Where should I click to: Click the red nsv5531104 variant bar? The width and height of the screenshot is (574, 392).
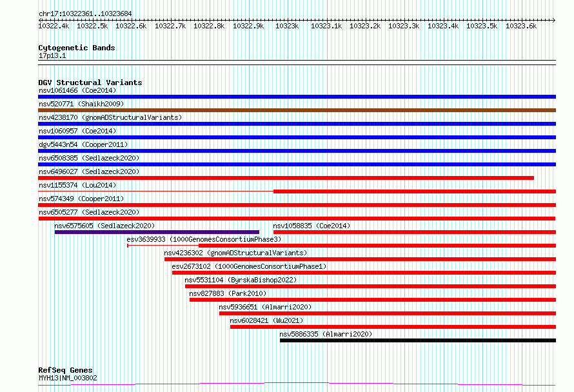(x=370, y=286)
